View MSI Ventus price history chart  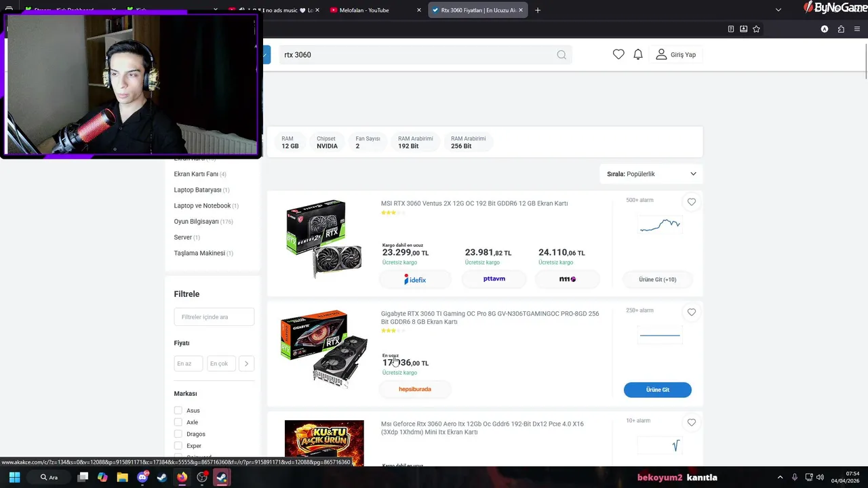point(660,225)
